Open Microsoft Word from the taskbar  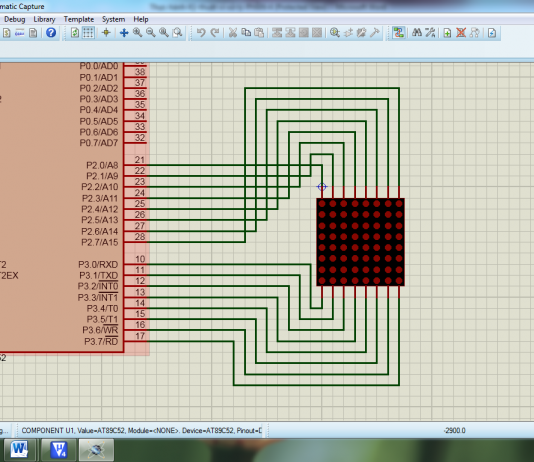pyautogui.click(x=19, y=449)
